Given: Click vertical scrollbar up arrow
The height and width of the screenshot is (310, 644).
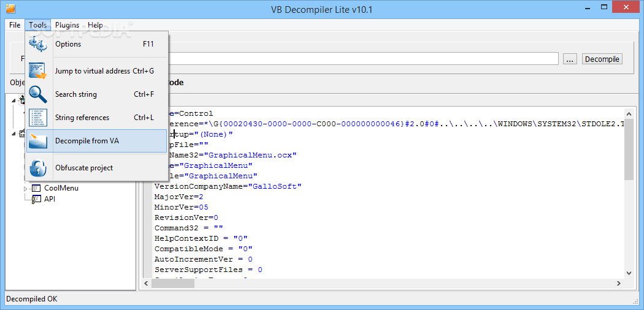Looking at the screenshot, I should tap(629, 113).
